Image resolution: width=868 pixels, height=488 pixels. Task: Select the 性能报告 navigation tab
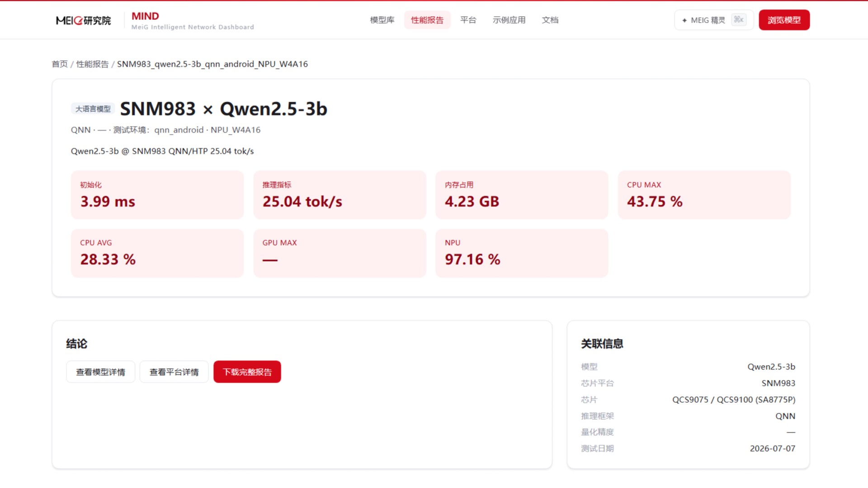pyautogui.click(x=427, y=20)
